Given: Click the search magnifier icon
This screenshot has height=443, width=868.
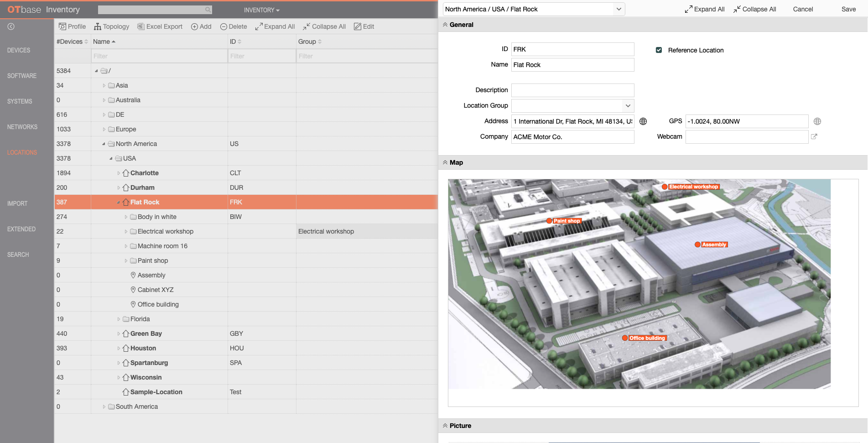Looking at the screenshot, I should (208, 10).
